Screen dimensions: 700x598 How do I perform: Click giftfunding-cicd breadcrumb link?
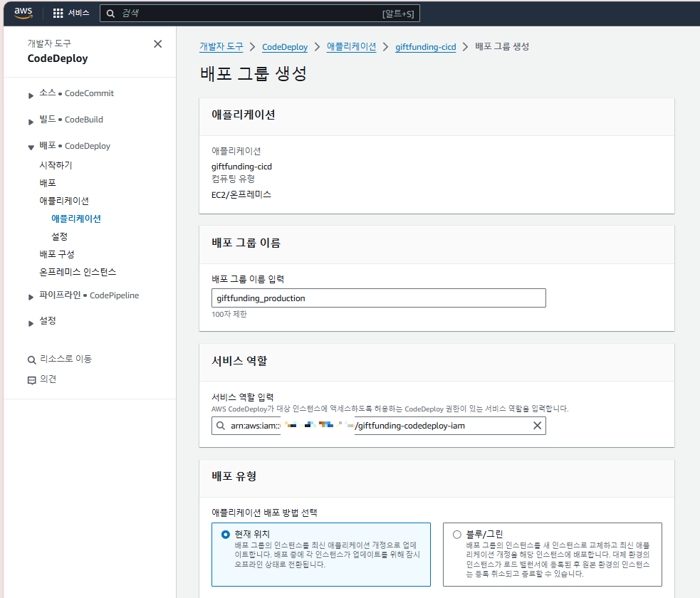425,47
